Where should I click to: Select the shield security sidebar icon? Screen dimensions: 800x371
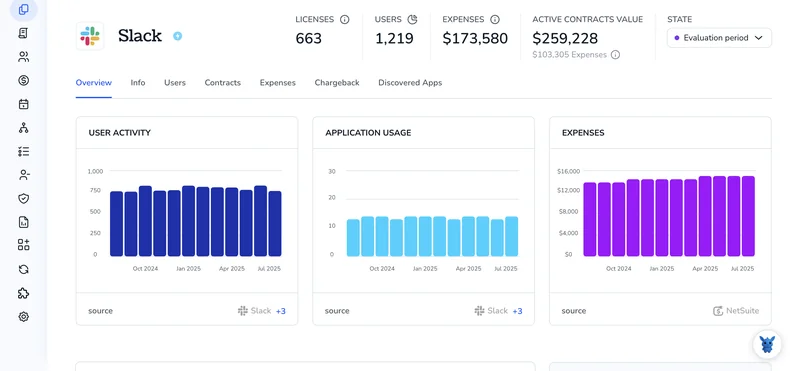point(23,199)
